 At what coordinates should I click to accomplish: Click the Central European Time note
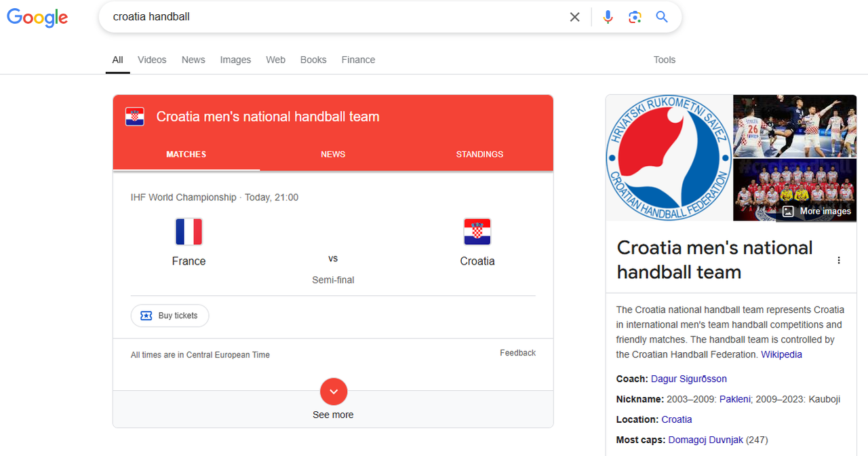pyautogui.click(x=200, y=355)
